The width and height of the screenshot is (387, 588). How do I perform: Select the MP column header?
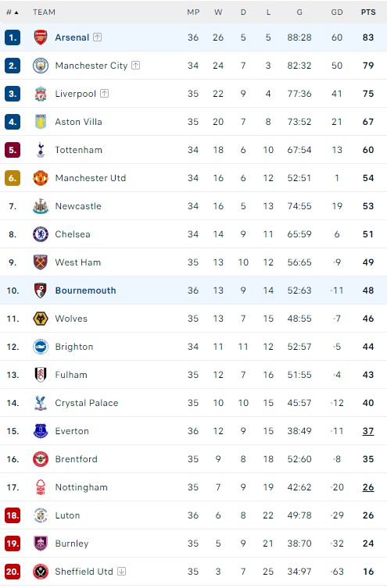193,12
